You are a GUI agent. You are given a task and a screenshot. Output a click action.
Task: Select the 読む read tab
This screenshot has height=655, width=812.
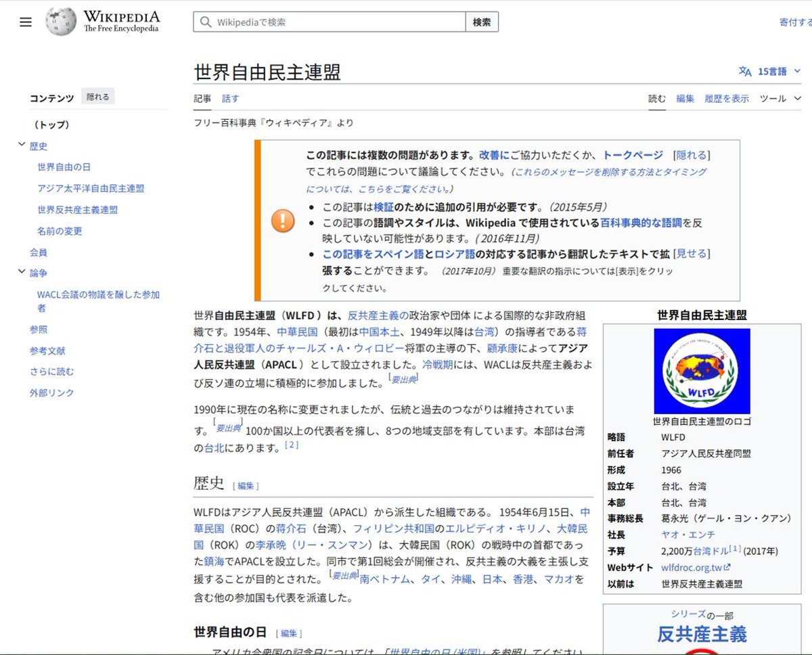click(657, 99)
